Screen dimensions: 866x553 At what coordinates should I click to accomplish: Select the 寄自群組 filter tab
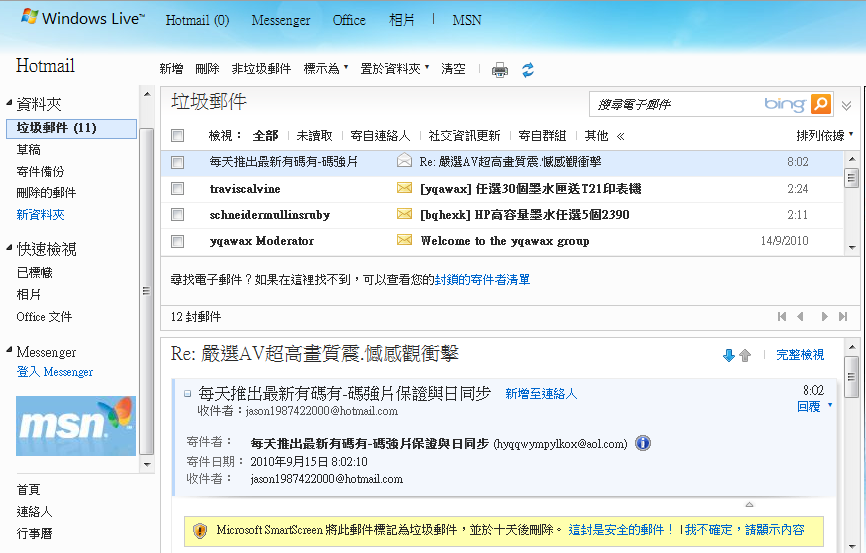tap(542, 136)
